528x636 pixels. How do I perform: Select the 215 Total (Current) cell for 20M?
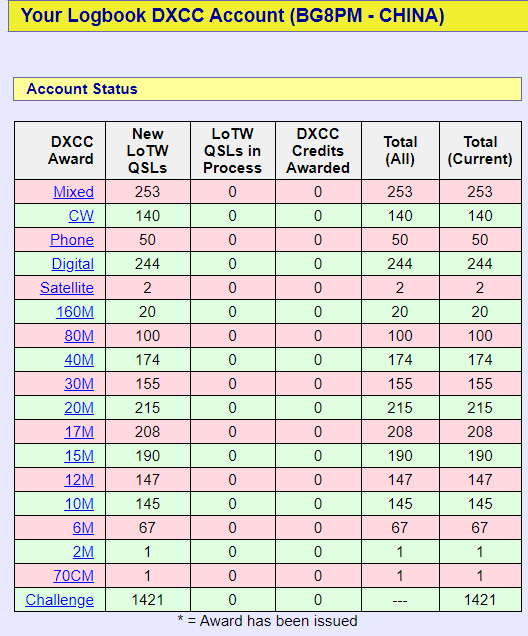(480, 408)
